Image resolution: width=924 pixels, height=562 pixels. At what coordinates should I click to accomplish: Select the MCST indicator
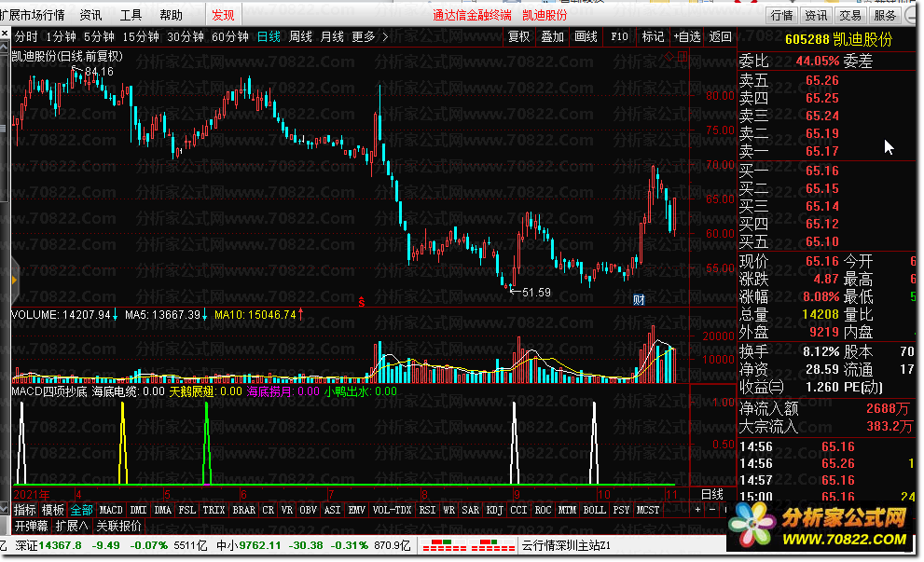(648, 510)
